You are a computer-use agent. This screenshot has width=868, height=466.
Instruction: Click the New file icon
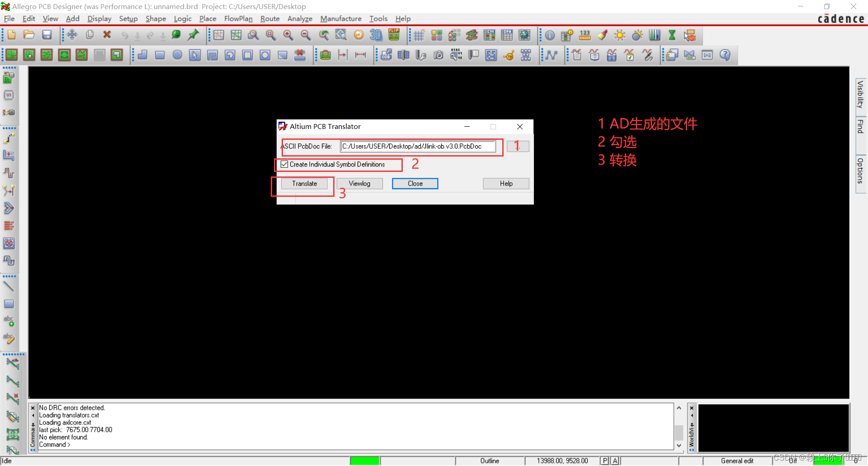[x=11, y=35]
